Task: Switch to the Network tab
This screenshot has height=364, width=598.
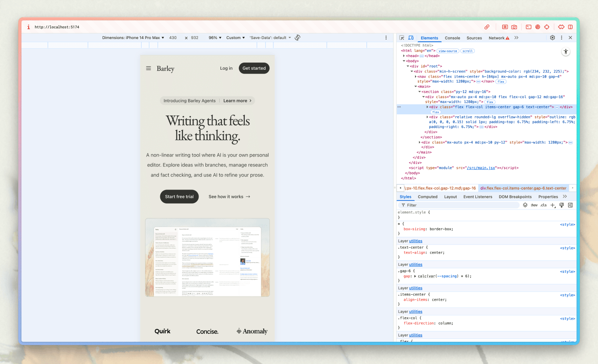Action: tap(499, 38)
